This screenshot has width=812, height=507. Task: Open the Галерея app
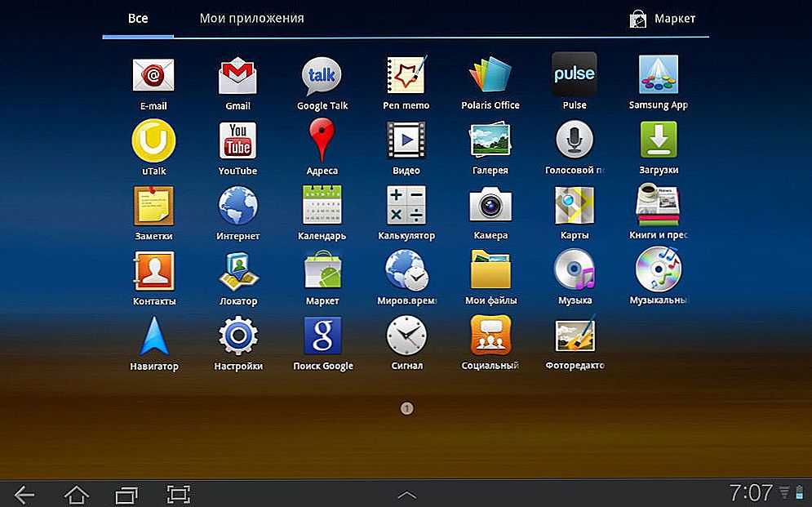(490, 140)
